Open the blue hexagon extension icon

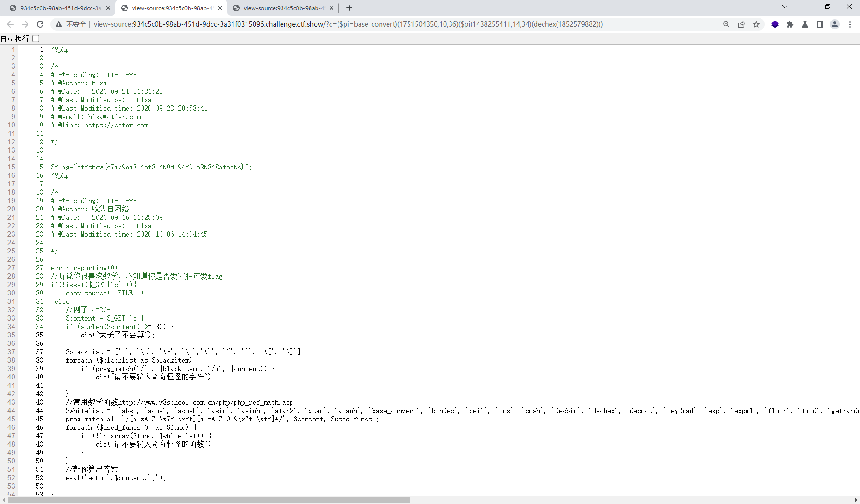(x=775, y=24)
